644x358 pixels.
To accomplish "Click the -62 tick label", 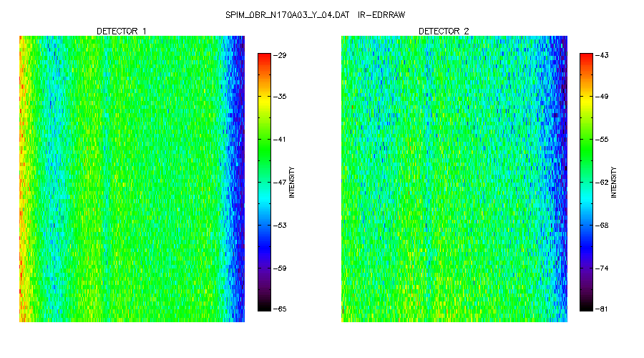I will pos(602,183).
